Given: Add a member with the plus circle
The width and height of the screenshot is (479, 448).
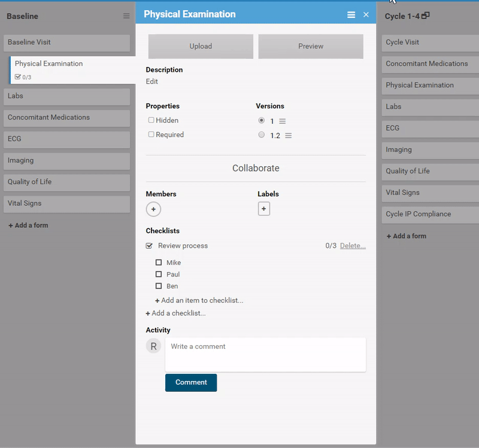Looking at the screenshot, I should 153,209.
